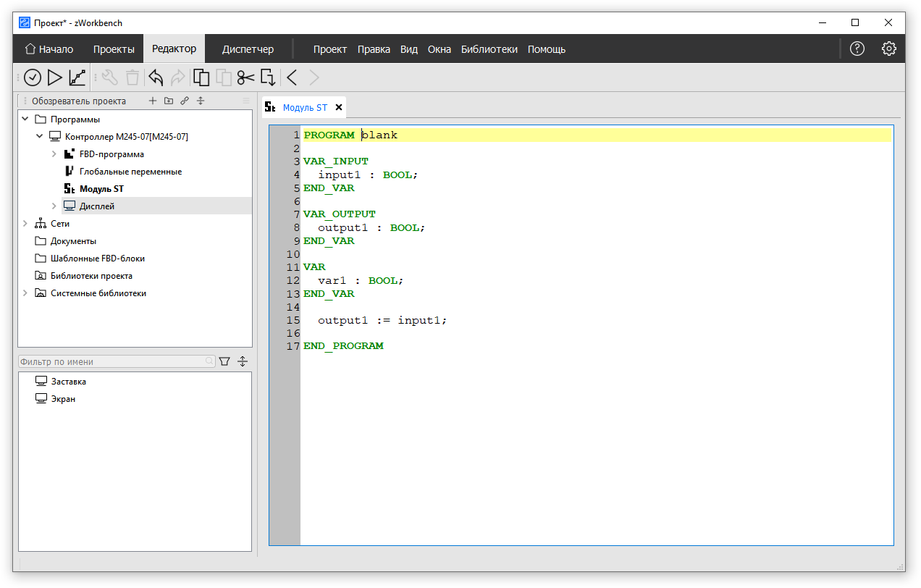Click the chain link icon in project explorer
Screen dimensions: 921x588
click(185, 101)
